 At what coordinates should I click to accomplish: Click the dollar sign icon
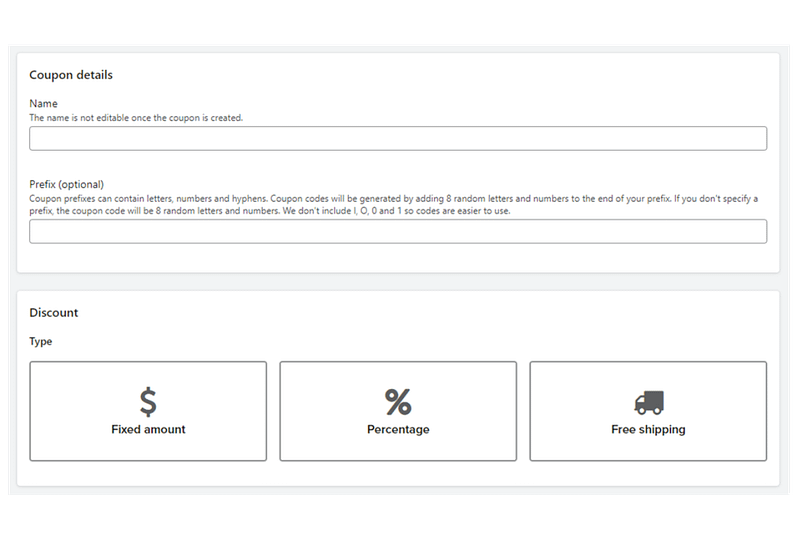(x=148, y=402)
